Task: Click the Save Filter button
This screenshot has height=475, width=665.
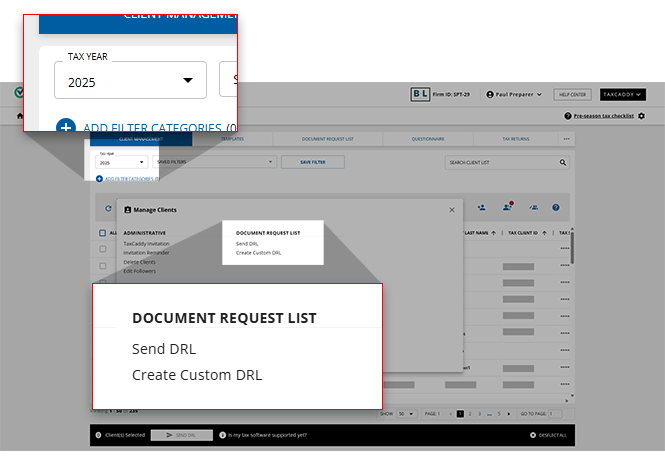Action: [313, 162]
